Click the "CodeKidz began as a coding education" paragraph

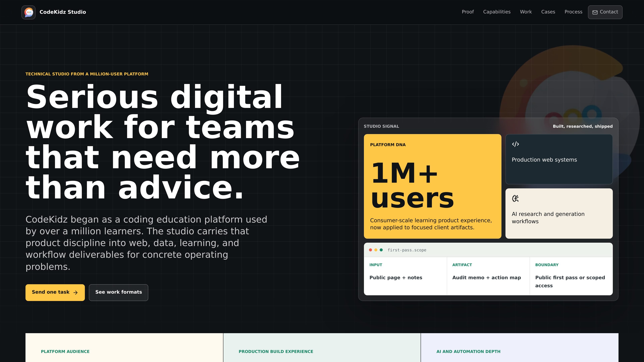coord(147,243)
